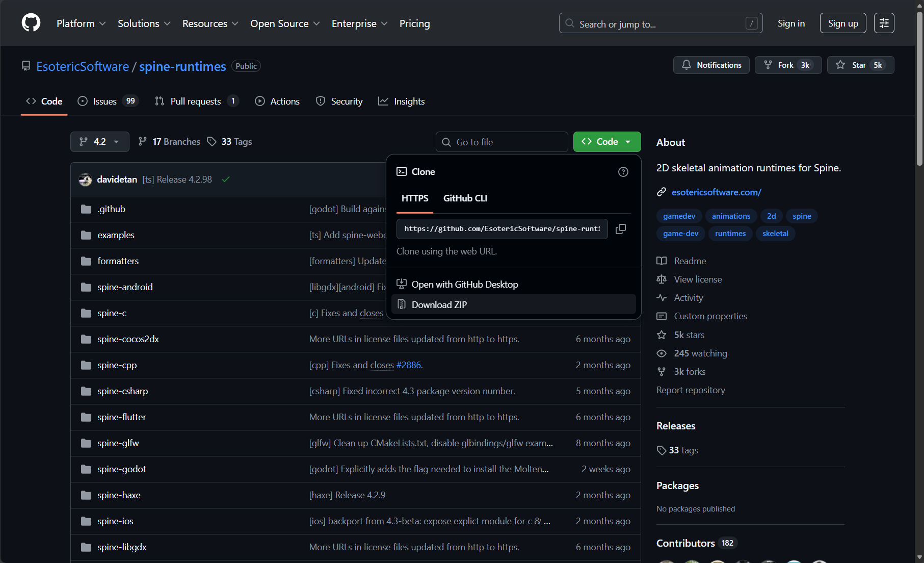The height and width of the screenshot is (563, 924).
Task: Click the Readme book icon
Action: (662, 261)
